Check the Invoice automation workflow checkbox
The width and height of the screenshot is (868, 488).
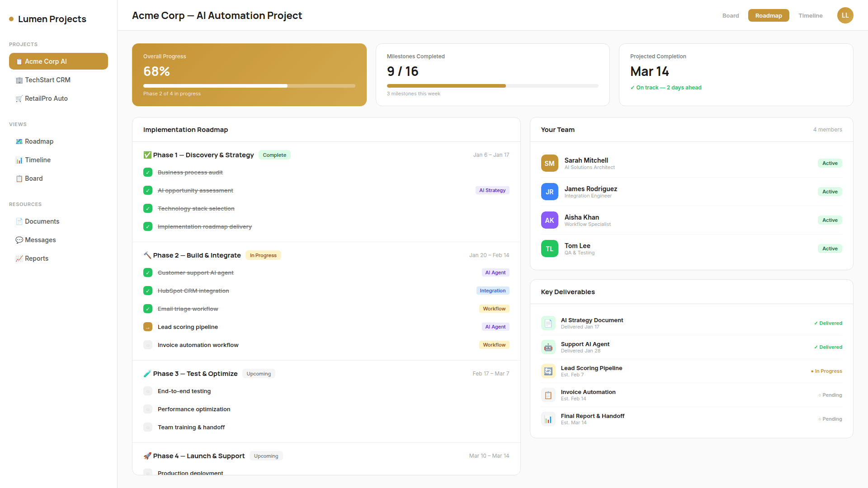point(148,344)
